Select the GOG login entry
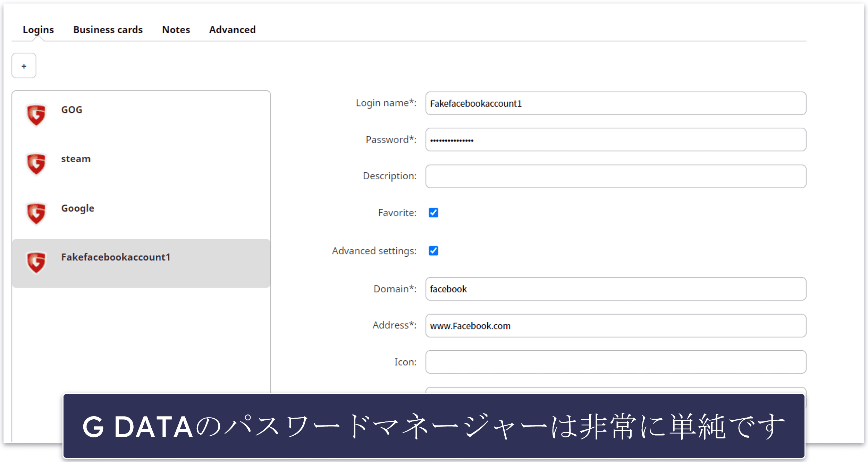This screenshot has height=462, width=868. pyautogui.click(x=141, y=115)
